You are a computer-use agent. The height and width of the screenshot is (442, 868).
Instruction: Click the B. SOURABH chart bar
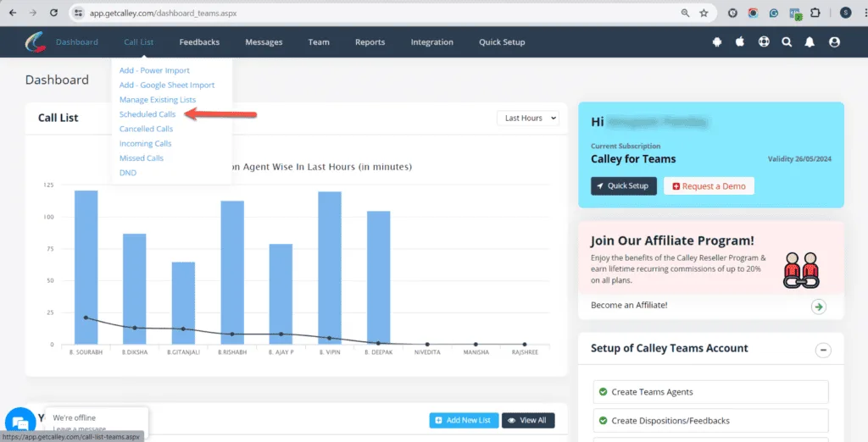click(x=86, y=268)
